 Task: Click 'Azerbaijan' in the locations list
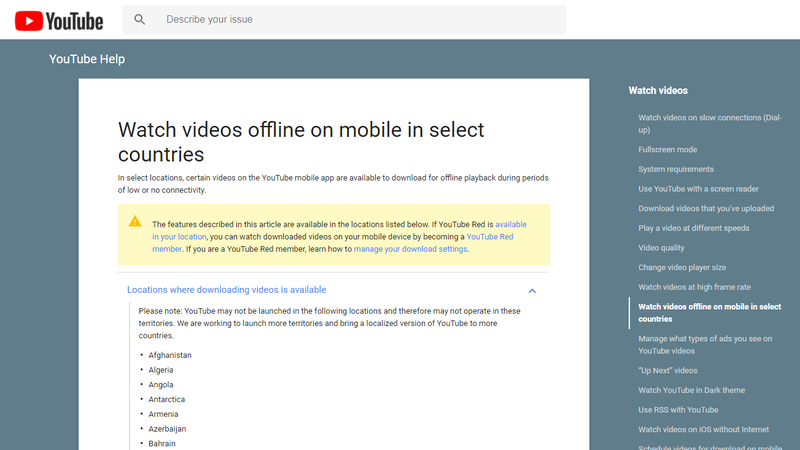coord(167,429)
